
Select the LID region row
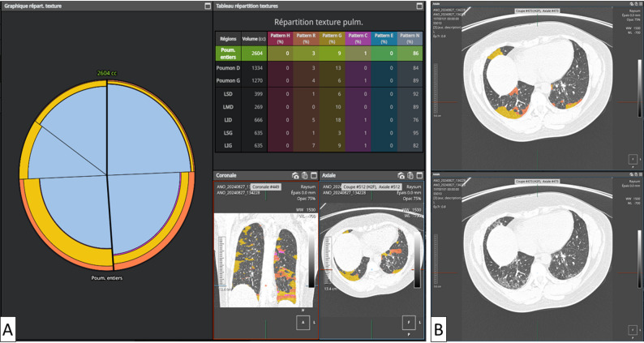tap(319, 119)
